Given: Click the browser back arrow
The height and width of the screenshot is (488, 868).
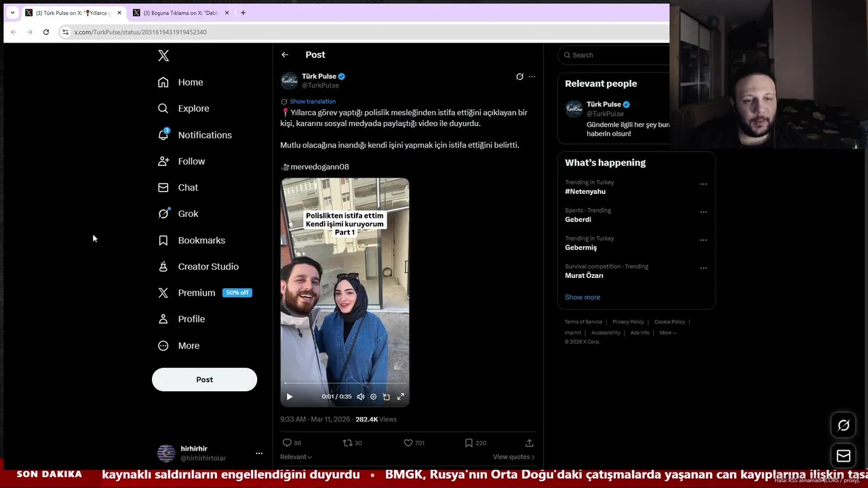Looking at the screenshot, I should pyautogui.click(x=14, y=32).
